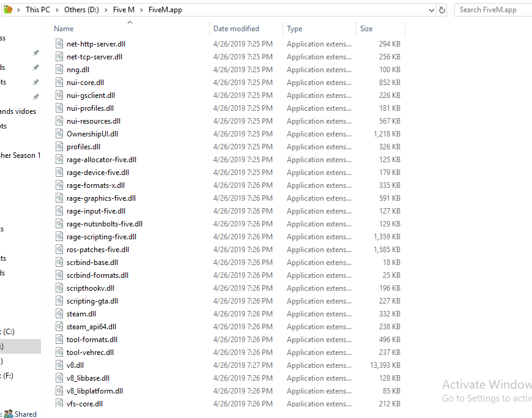
Task: Click the rage-graphics-five.dll file icon
Action: click(59, 198)
